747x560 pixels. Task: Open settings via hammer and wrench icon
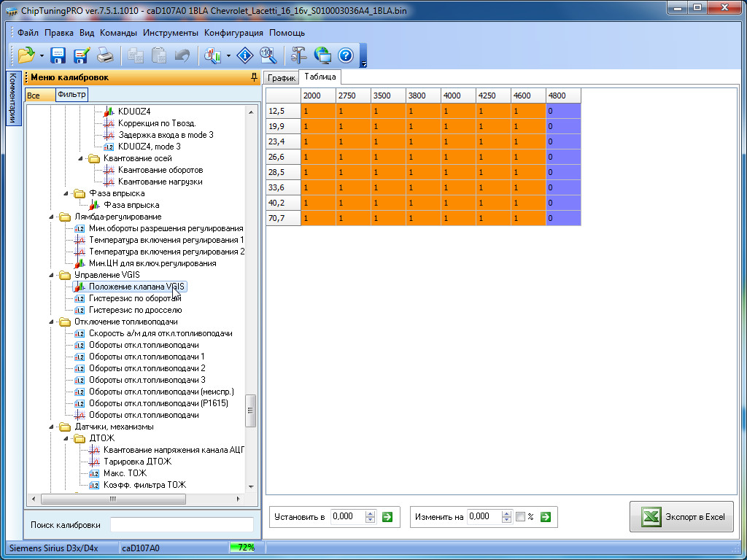[x=298, y=55]
